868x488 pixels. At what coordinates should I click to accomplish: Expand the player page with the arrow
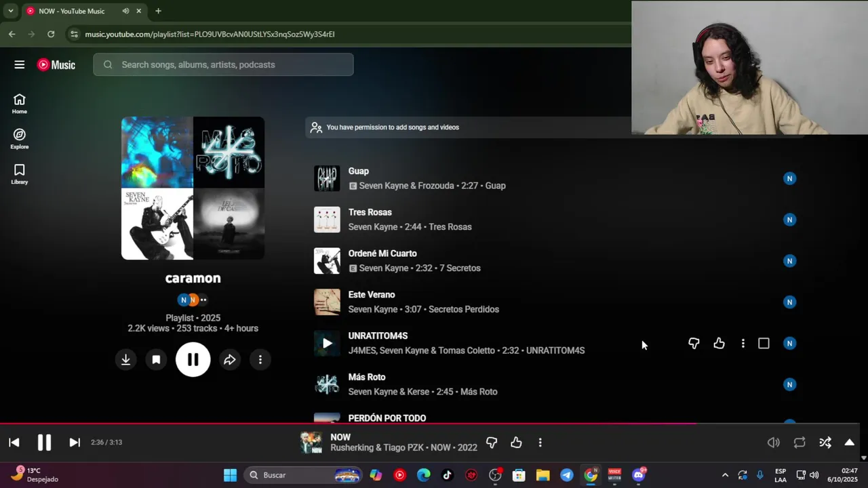pyautogui.click(x=849, y=443)
